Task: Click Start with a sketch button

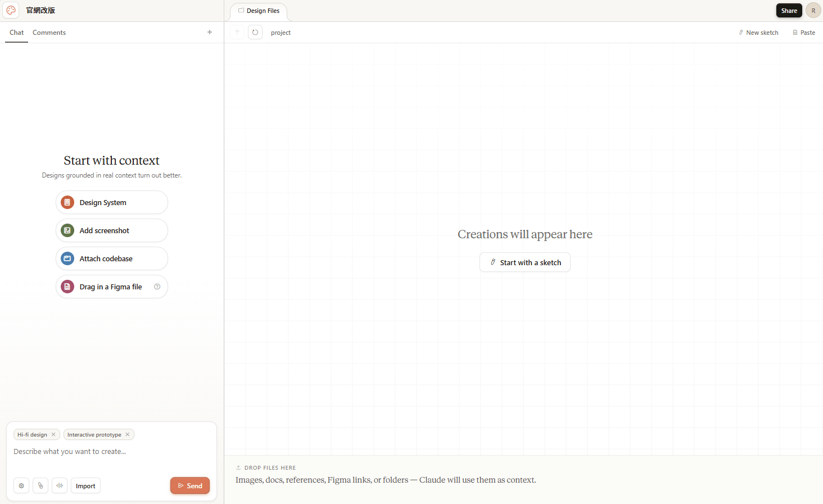Action: tap(524, 262)
